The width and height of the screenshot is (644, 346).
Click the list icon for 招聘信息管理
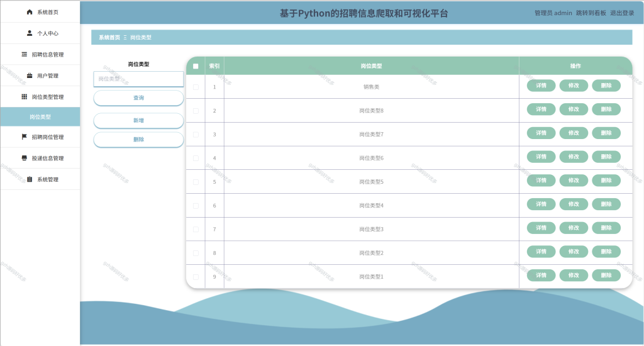[x=25, y=54]
